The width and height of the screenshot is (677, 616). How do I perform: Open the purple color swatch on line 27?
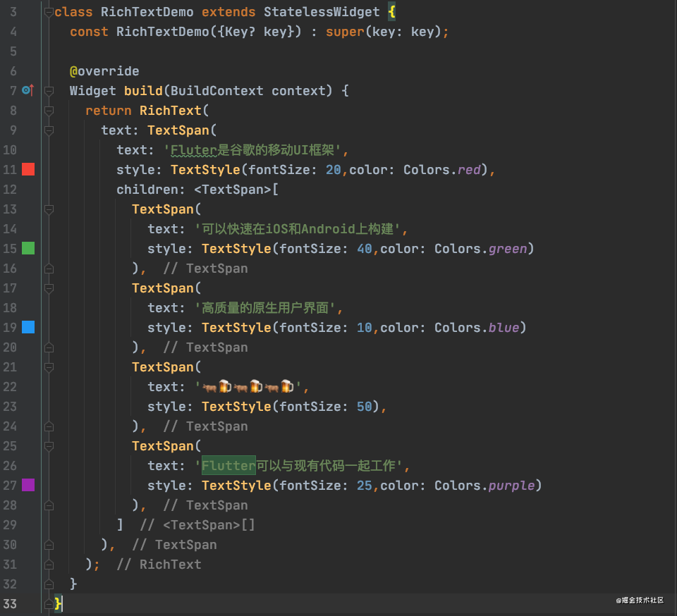coord(28,485)
